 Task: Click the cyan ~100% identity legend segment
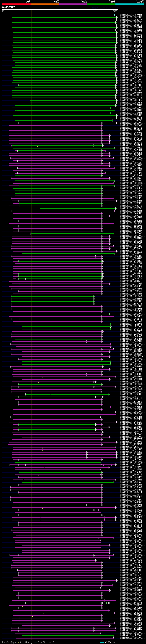click(130, 4)
